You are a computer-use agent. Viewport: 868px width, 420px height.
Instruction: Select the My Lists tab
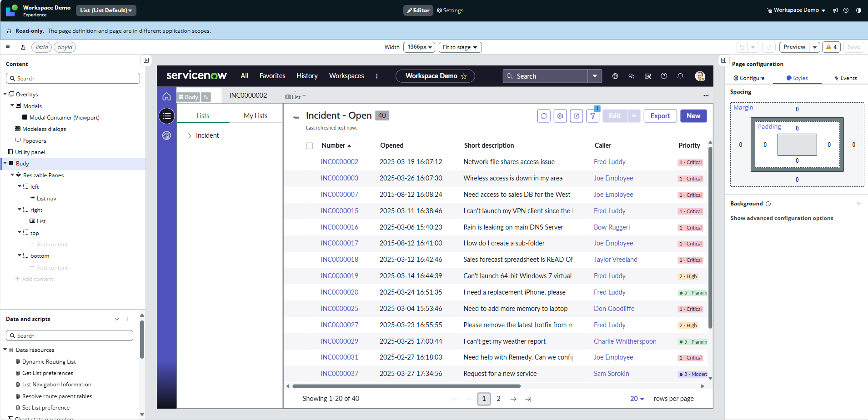[256, 116]
